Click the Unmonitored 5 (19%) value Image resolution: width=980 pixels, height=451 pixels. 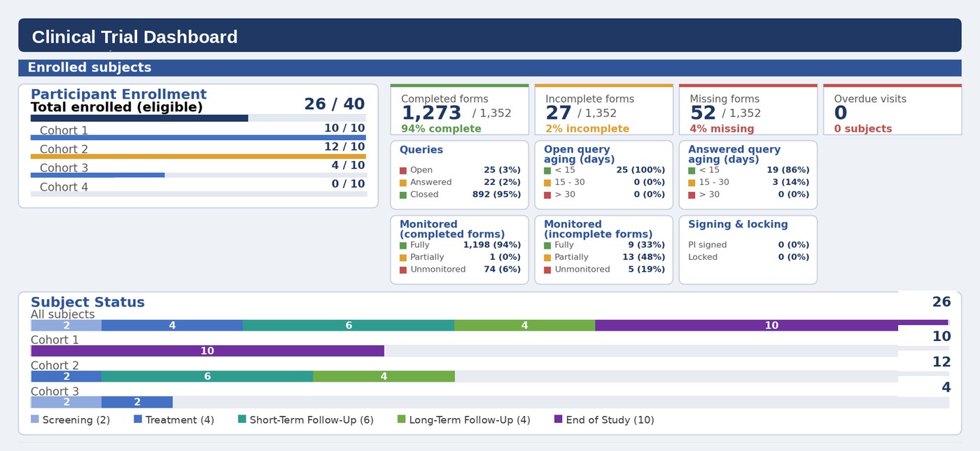click(647, 270)
